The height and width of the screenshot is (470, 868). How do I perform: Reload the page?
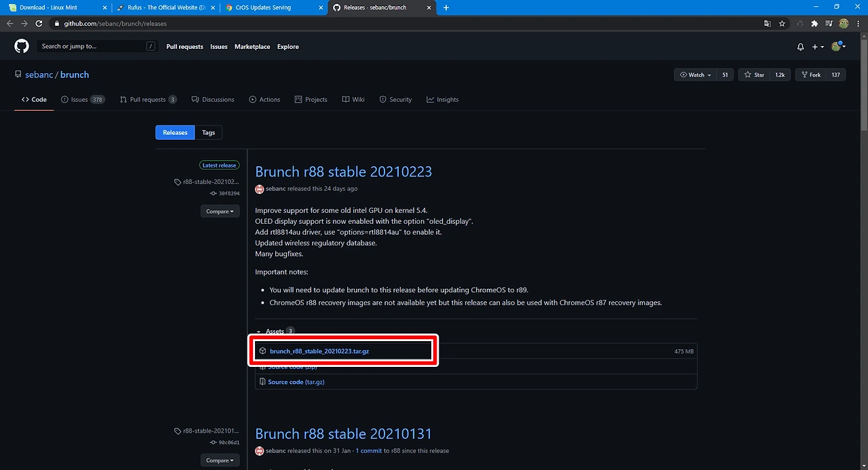39,23
